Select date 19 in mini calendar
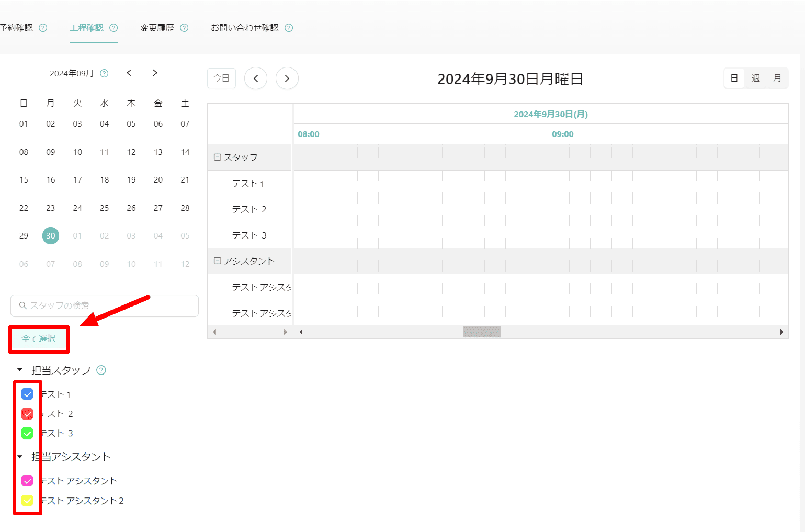This screenshot has height=532, width=805. pyautogui.click(x=131, y=180)
